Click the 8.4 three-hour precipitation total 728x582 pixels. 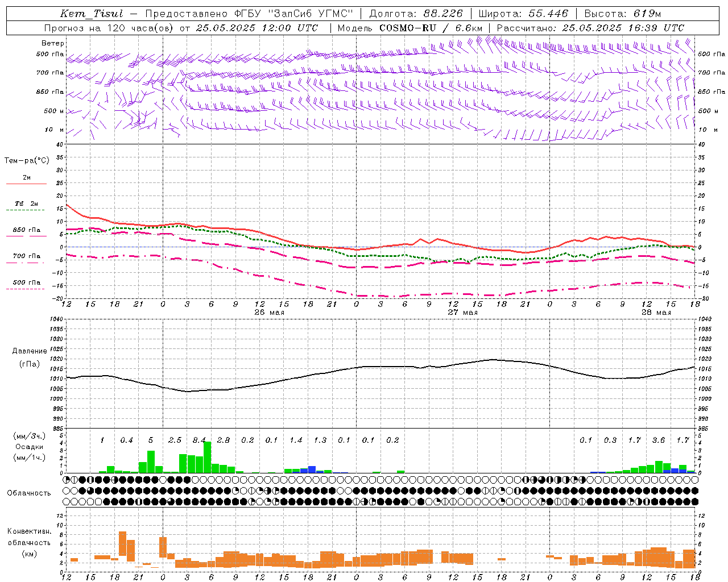coord(199,440)
